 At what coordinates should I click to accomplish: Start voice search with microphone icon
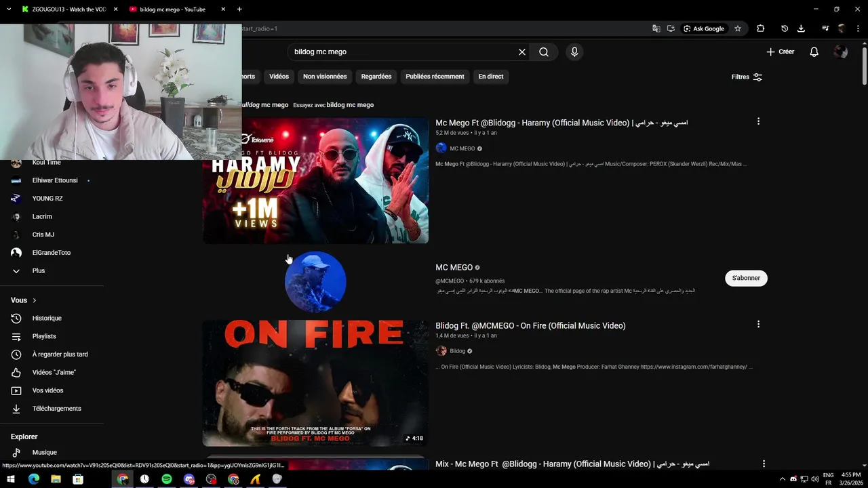[x=574, y=52]
